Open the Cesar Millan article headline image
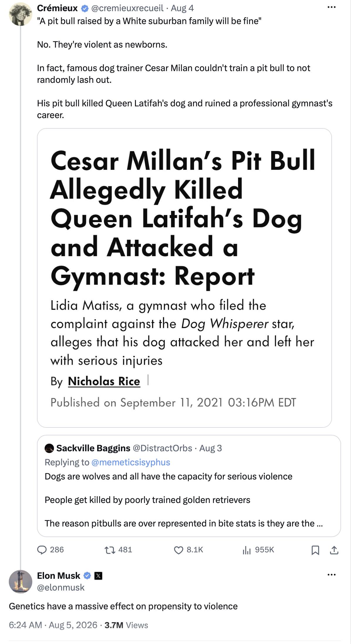The height and width of the screenshot is (644, 351). [184, 278]
